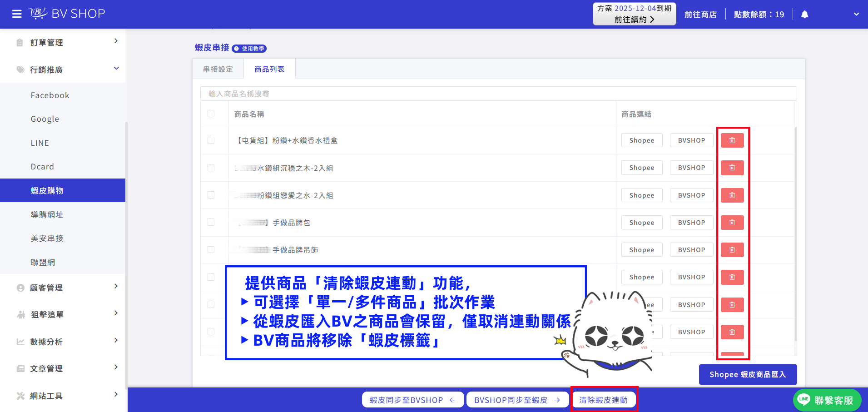The width and height of the screenshot is (868, 412).
Task: Expand the 顧客管理 menu chevron
Action: (116, 286)
